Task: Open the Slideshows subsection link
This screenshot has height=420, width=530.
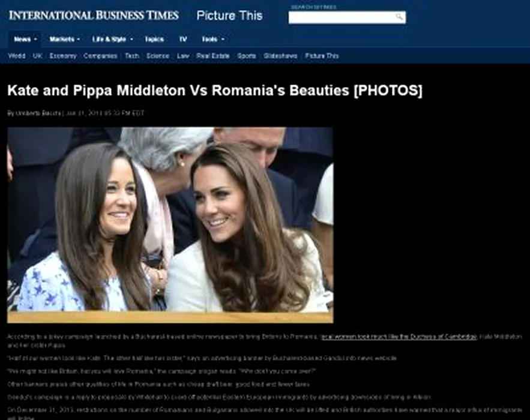Action: (280, 56)
